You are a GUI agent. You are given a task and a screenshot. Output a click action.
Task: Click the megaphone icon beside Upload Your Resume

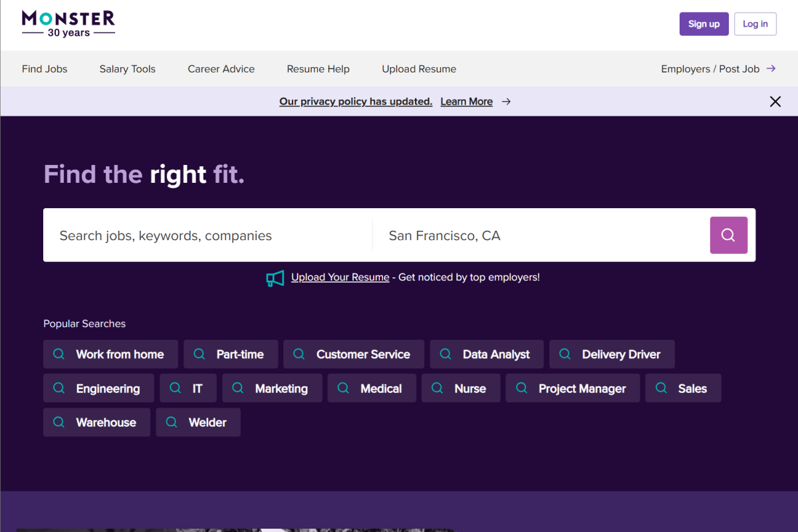(x=275, y=278)
